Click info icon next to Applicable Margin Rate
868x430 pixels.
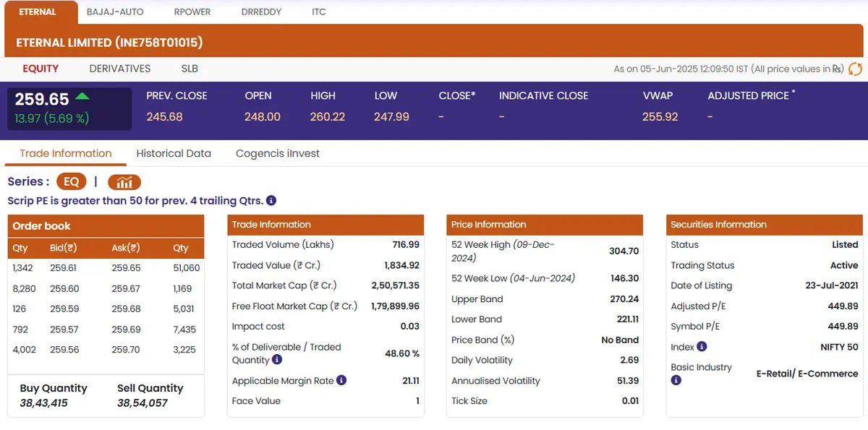point(341,380)
